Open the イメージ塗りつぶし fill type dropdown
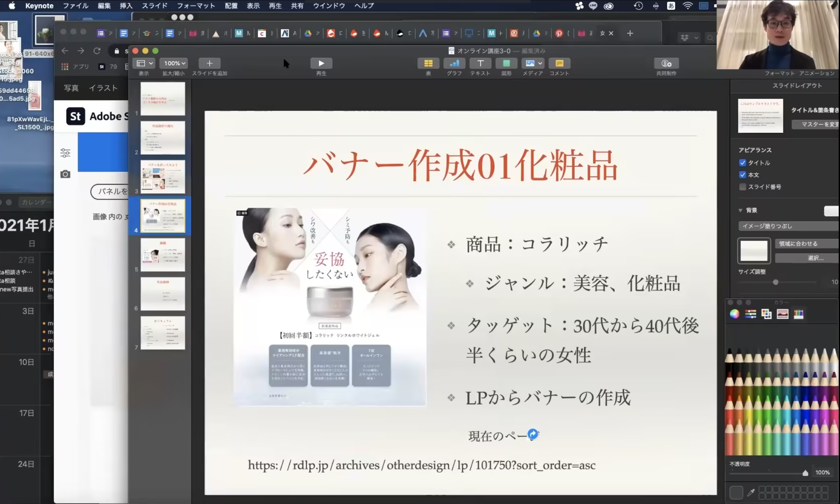The height and width of the screenshot is (504, 840). [789, 226]
